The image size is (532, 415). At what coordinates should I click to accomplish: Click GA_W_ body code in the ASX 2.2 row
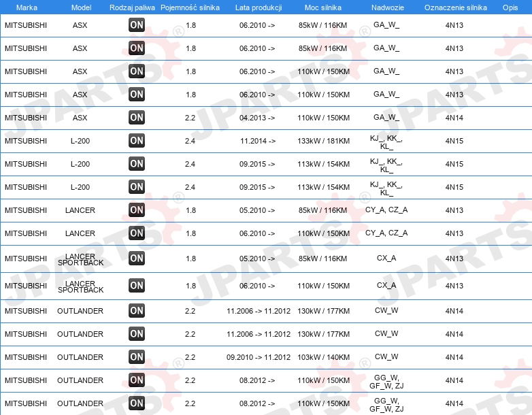click(386, 118)
